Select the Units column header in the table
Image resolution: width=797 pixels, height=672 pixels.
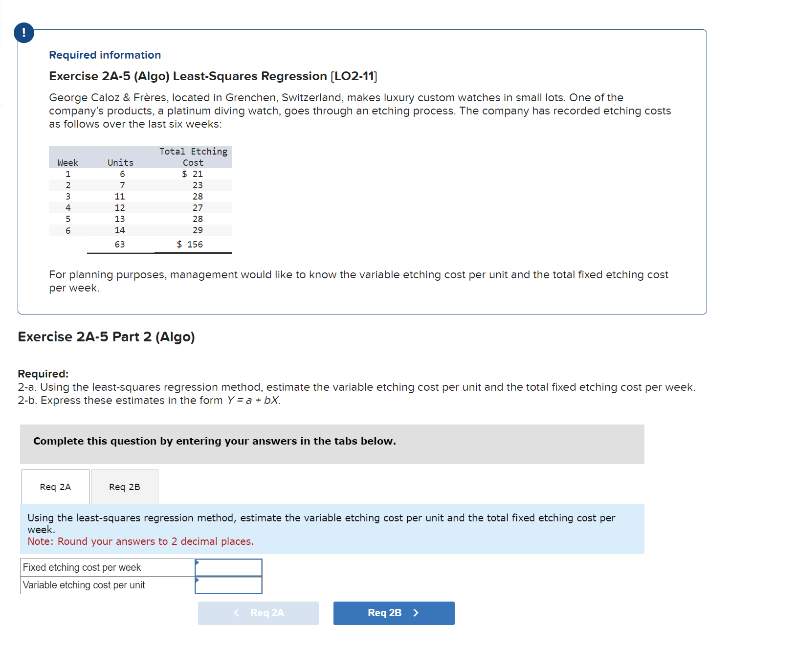click(x=120, y=162)
